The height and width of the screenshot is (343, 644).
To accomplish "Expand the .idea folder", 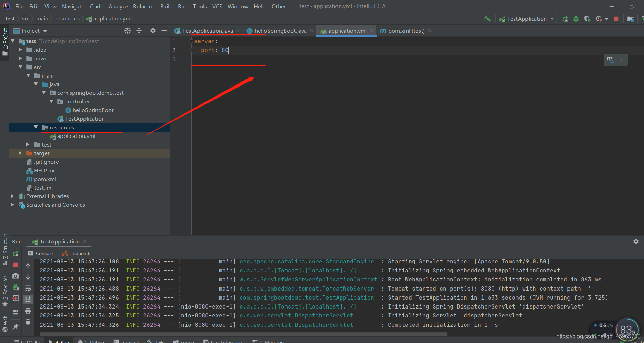I will click(x=20, y=50).
